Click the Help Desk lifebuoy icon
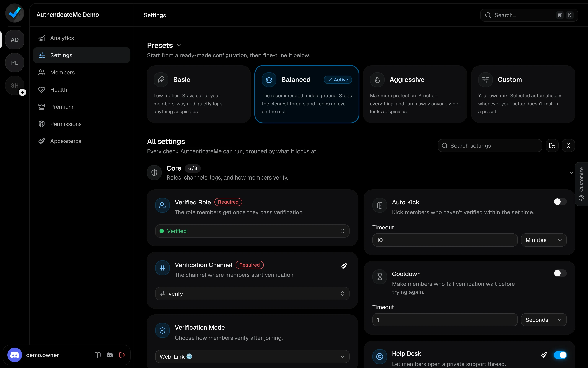 [x=380, y=357]
